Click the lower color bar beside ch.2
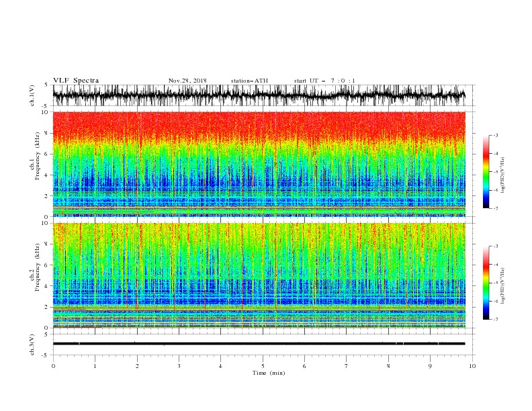532x411 pixels. click(x=486, y=283)
